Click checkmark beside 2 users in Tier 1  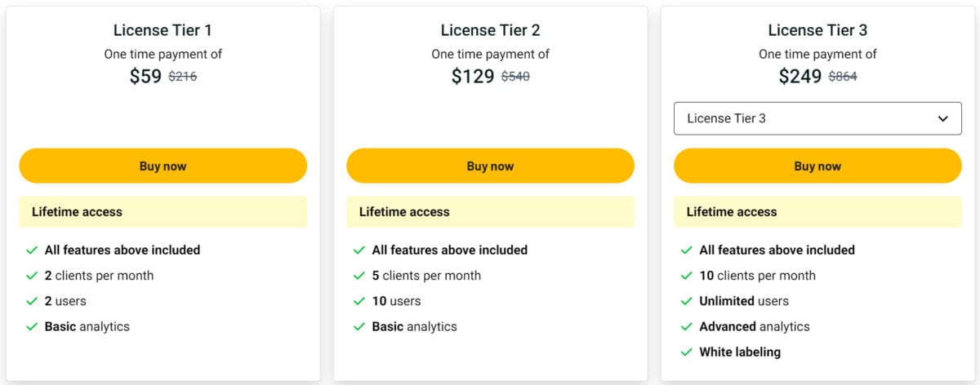[31, 301]
